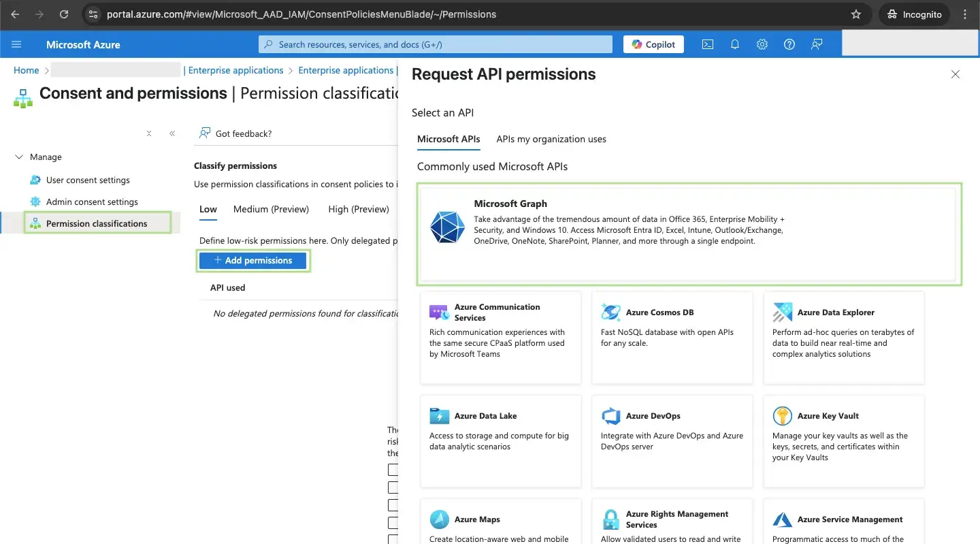The width and height of the screenshot is (980, 544).
Task: Open the Azure portal hamburger menu
Action: pyautogui.click(x=17, y=44)
